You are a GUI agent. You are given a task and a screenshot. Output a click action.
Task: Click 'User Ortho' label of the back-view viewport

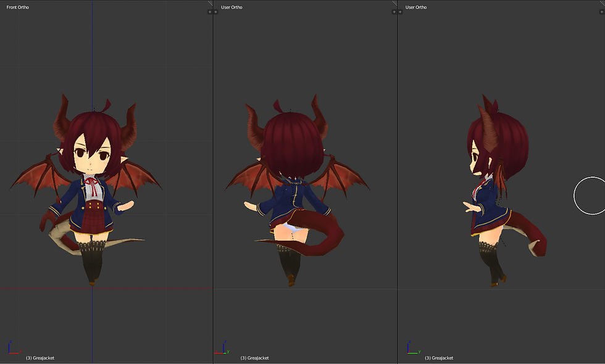(x=232, y=7)
